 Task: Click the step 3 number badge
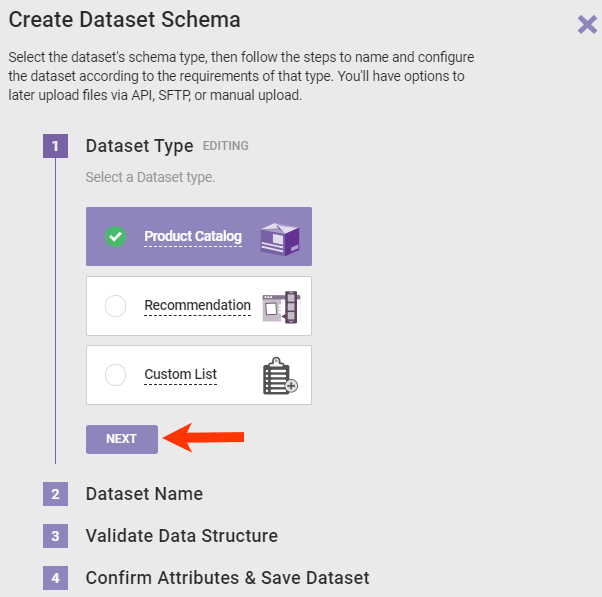click(55, 536)
